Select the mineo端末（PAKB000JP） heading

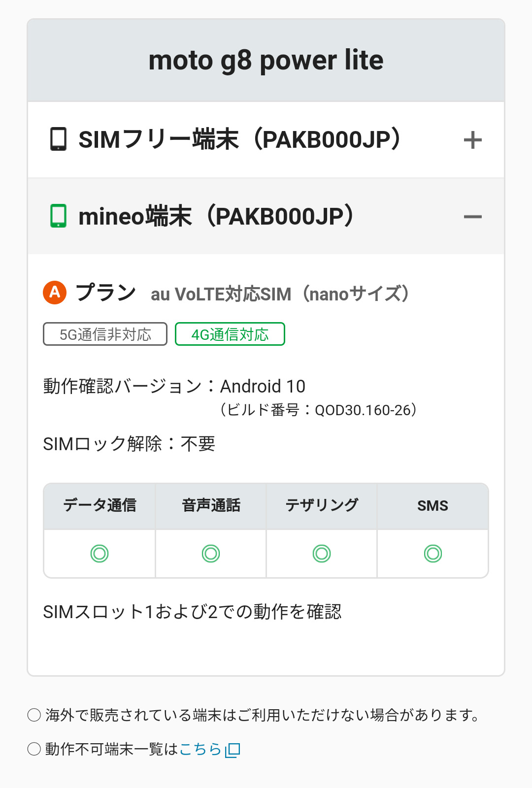217,217
